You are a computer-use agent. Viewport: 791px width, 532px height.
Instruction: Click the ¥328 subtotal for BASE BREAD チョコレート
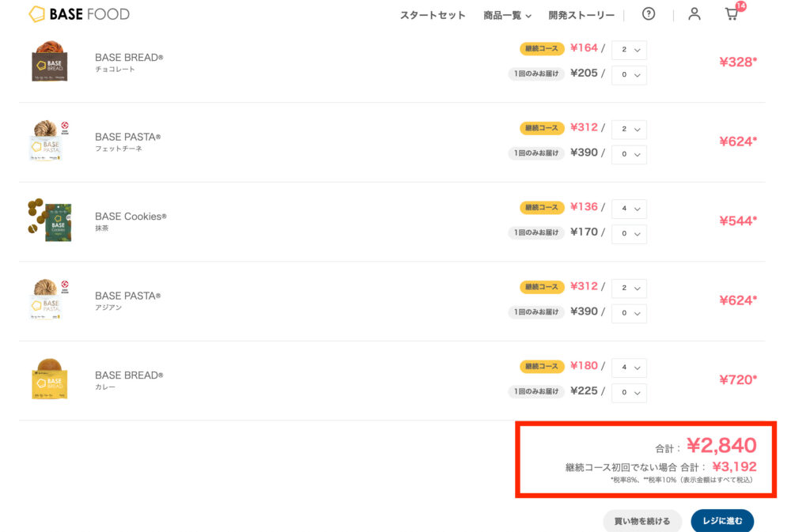[738, 62]
